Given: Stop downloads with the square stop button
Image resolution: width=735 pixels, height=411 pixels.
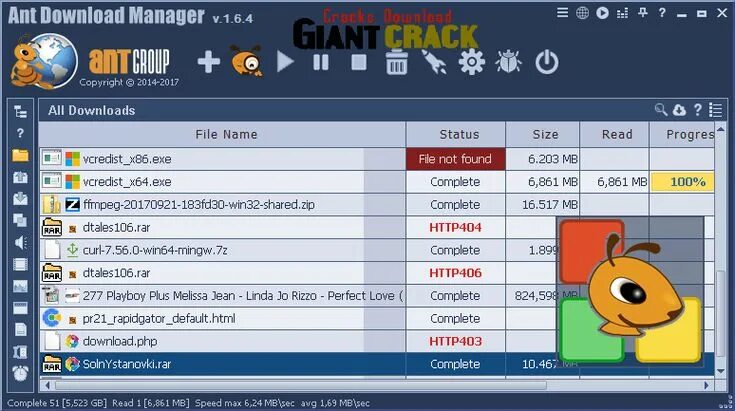Looking at the screenshot, I should 359,62.
